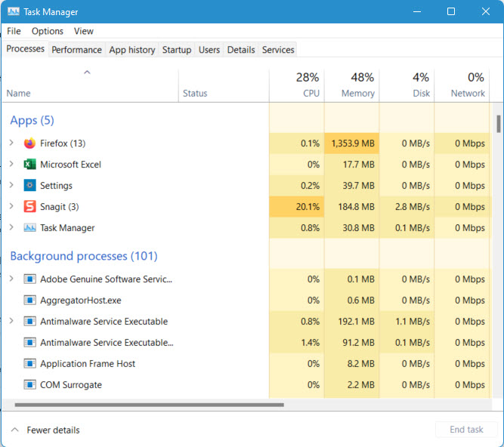Switch to the Performance tab
The image size is (504, 447).
click(x=76, y=50)
